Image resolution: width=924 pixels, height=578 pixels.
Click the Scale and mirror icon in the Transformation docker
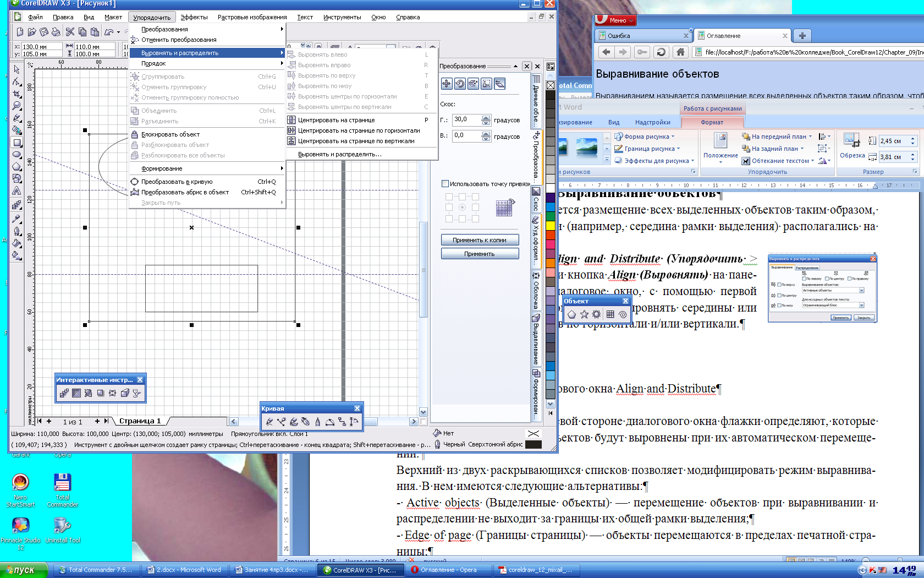[x=473, y=84]
